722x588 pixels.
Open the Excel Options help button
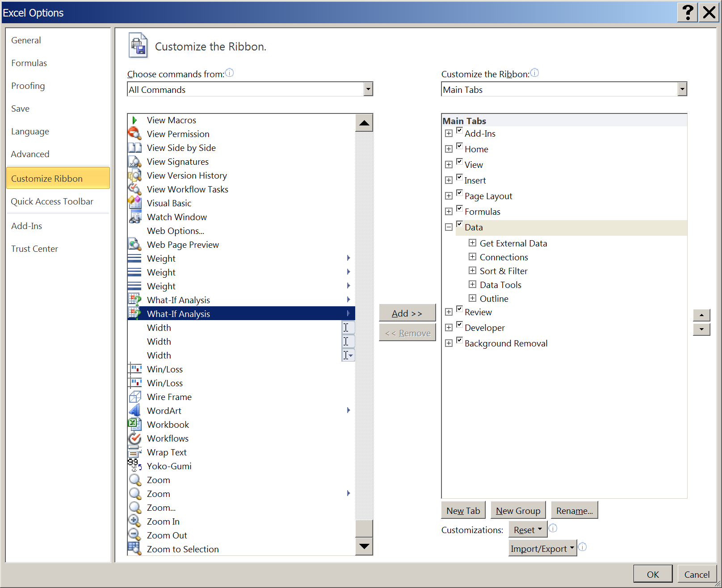pyautogui.click(x=688, y=12)
